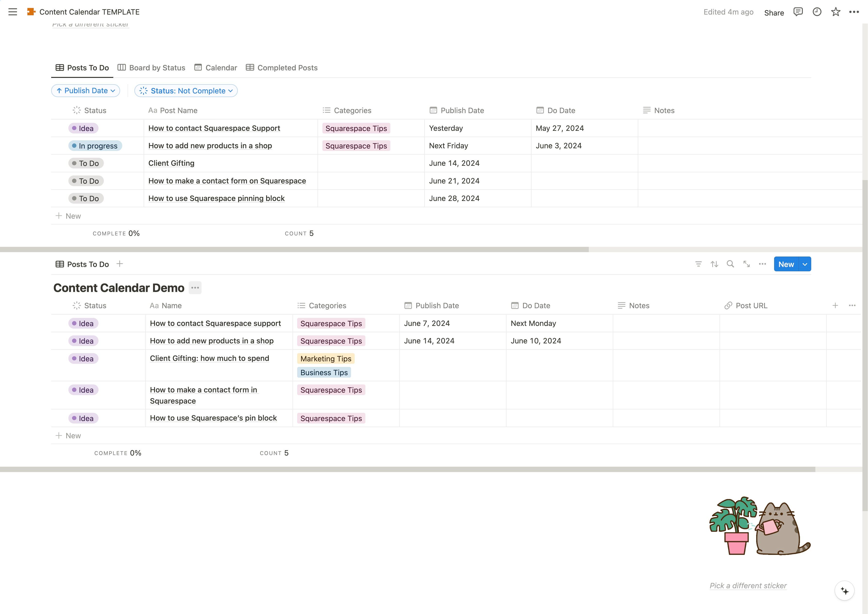Add a new property column plus icon

click(x=835, y=305)
